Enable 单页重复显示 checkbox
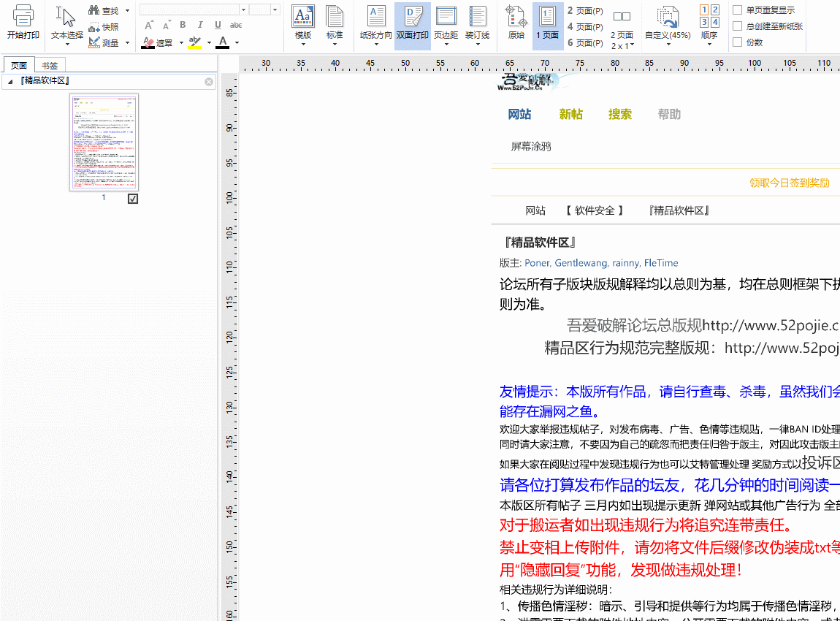Image resolution: width=840 pixels, height=621 pixels. (x=737, y=9)
